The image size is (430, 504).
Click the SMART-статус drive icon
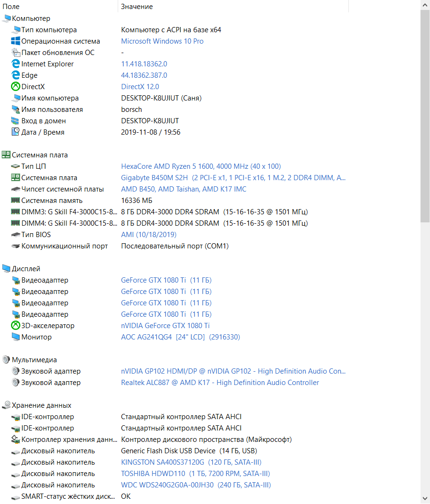(x=16, y=497)
